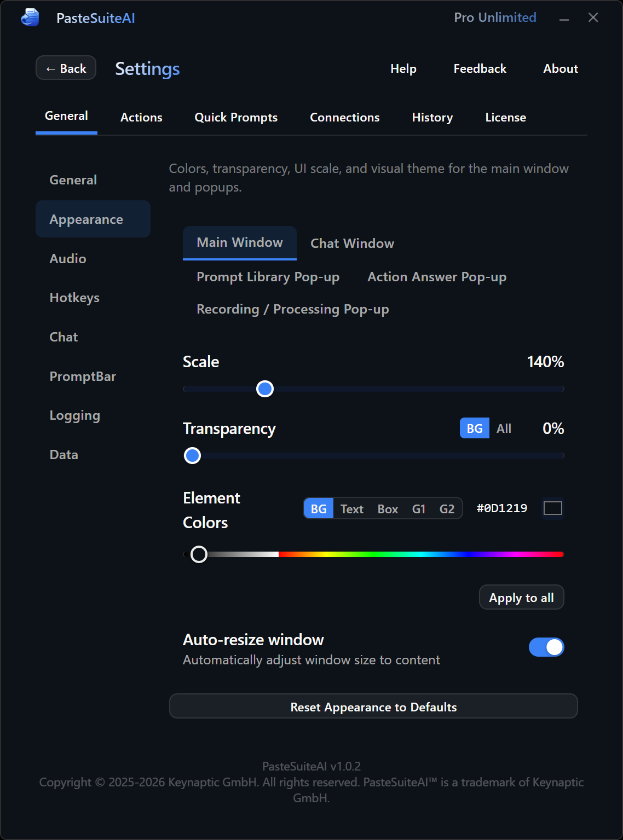This screenshot has height=840, width=623.
Task: Select the Main Window sub-tab
Action: [x=240, y=242]
